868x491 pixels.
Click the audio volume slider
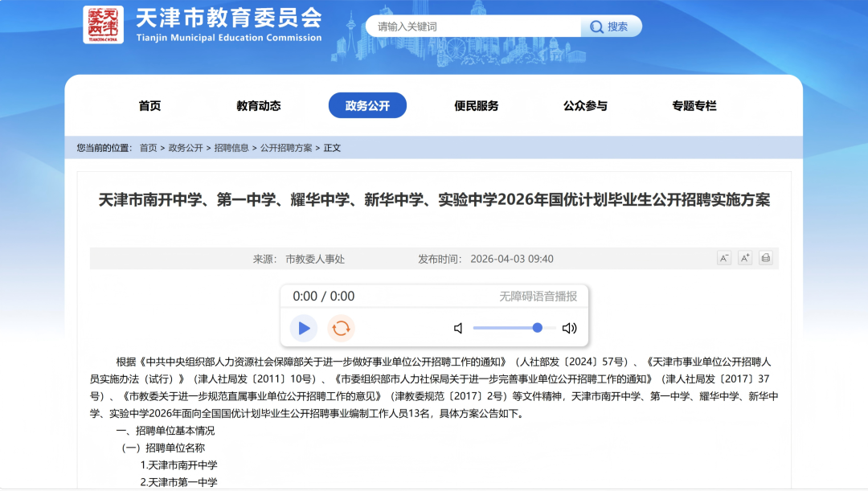[508, 328]
